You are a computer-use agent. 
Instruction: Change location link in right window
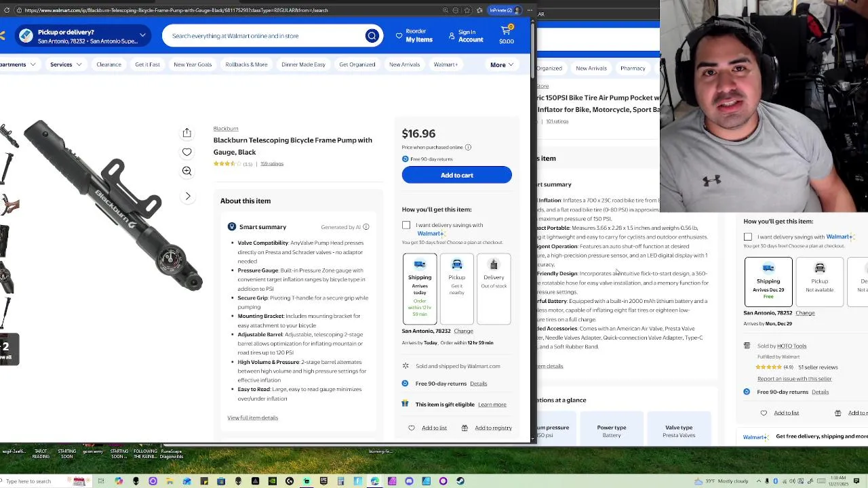(x=805, y=313)
